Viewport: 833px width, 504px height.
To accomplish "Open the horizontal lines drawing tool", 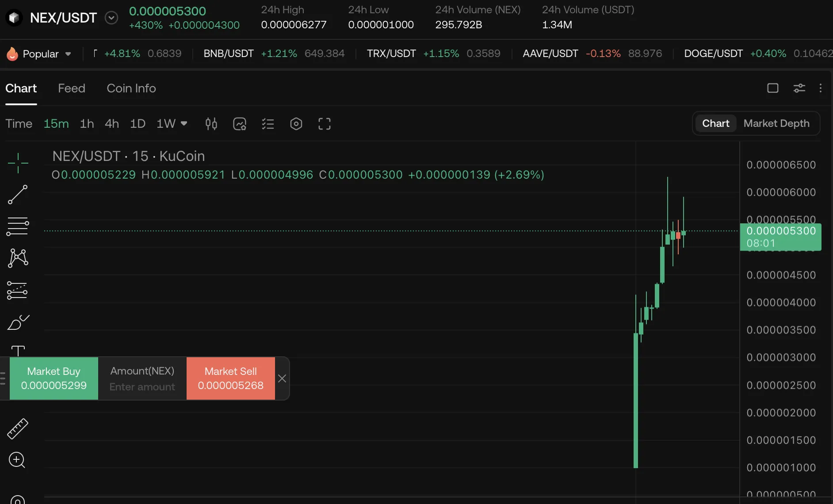I will click(x=18, y=226).
